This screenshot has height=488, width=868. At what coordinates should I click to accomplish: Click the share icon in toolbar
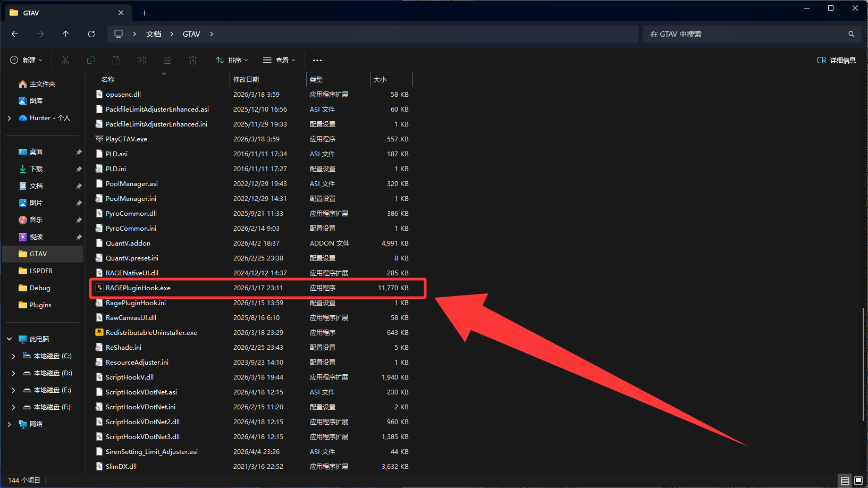[167, 60]
